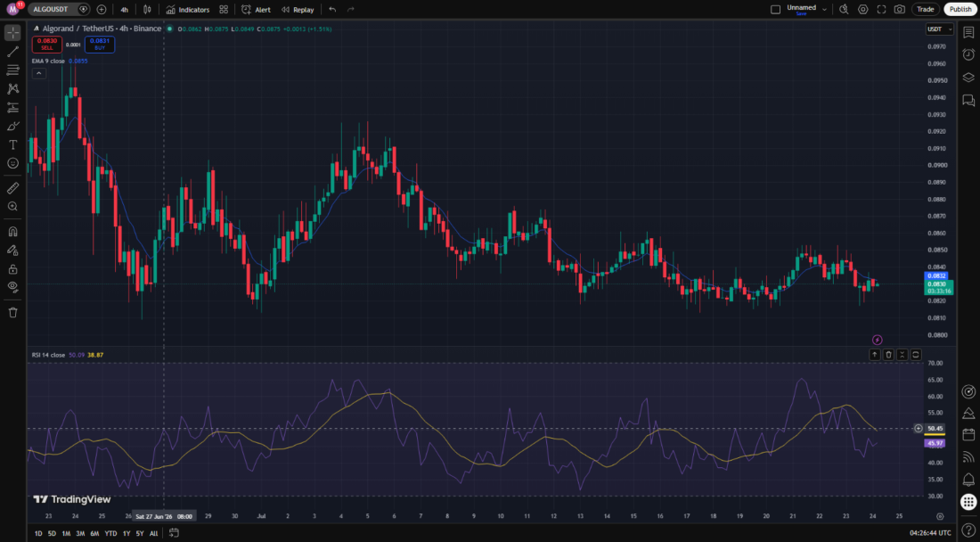The width and height of the screenshot is (980, 542).
Task: Select the trend line drawing tool
Action: click(13, 52)
